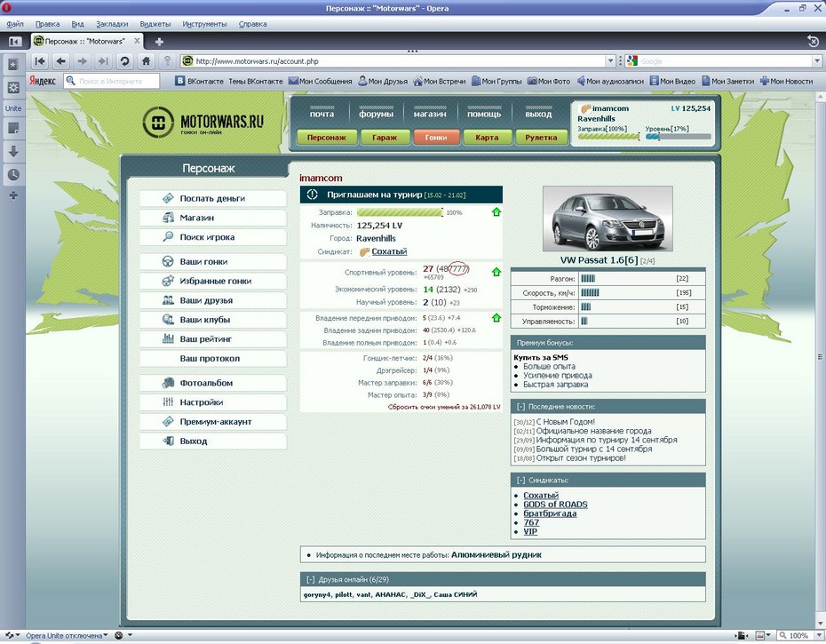Click the Rewind navigation button
This screenshot has width=826, height=644.
pos(40,61)
